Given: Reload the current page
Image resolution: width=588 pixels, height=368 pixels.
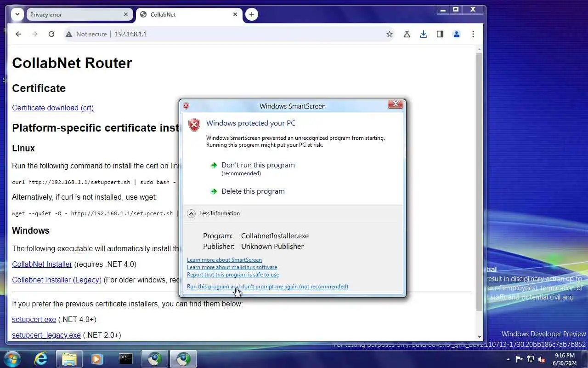Looking at the screenshot, I should click(51, 34).
